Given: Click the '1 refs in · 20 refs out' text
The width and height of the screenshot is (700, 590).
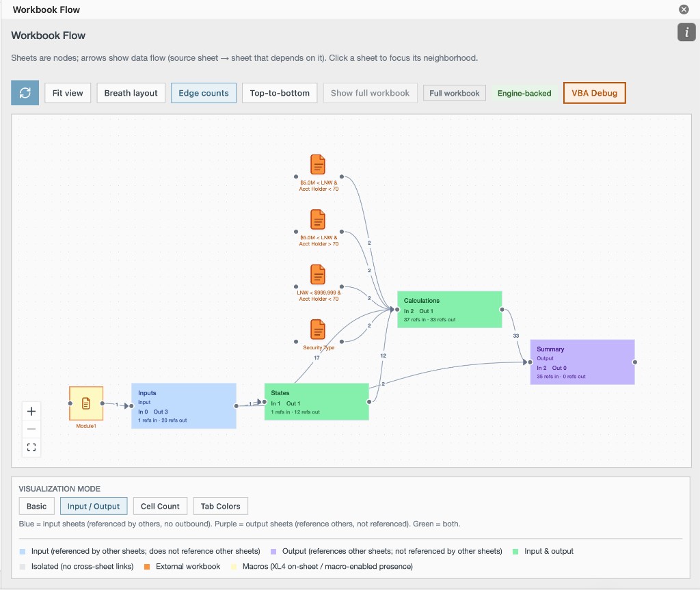Looking at the screenshot, I should 162,420.
